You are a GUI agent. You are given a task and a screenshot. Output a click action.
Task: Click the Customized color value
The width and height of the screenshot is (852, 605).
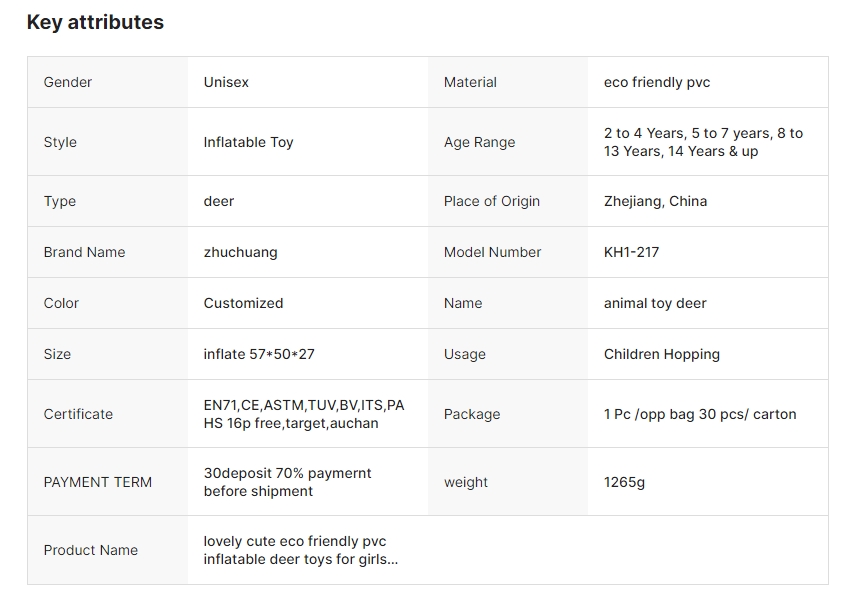click(x=243, y=303)
